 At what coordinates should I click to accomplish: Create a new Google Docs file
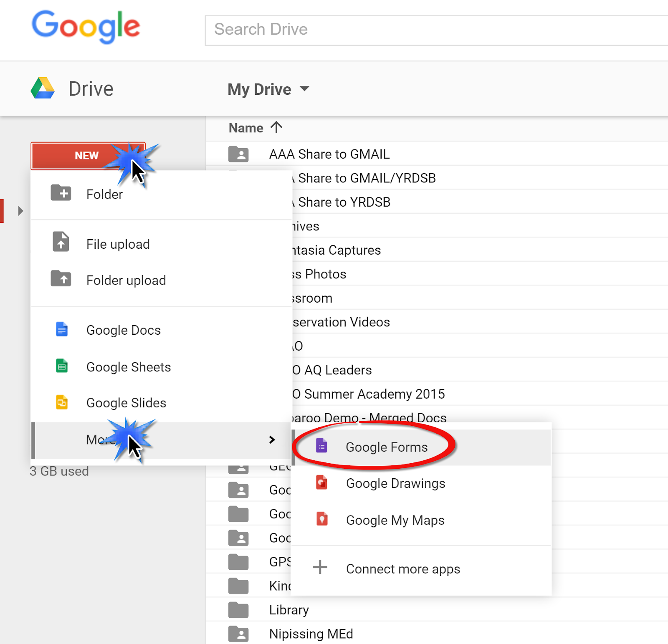click(162, 330)
